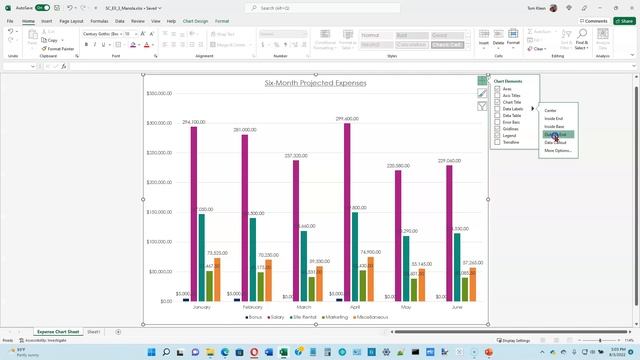
Task: Switch to the Insert tab
Action: tap(47, 21)
